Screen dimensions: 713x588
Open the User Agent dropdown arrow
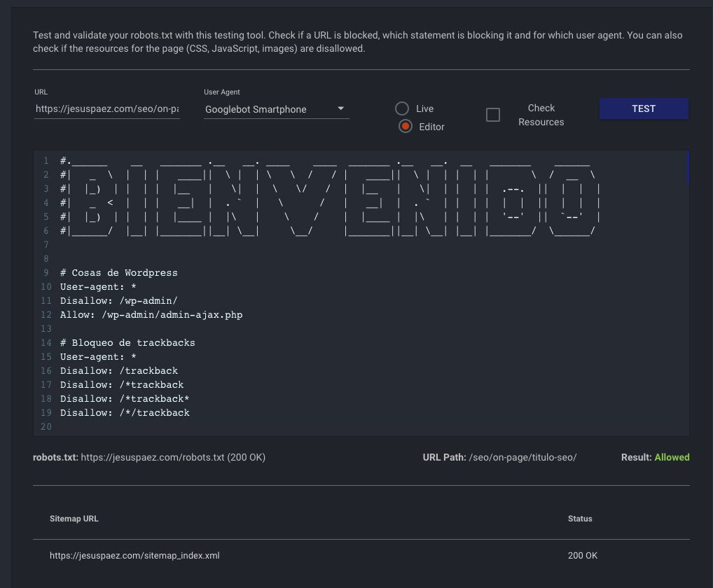pos(340,108)
